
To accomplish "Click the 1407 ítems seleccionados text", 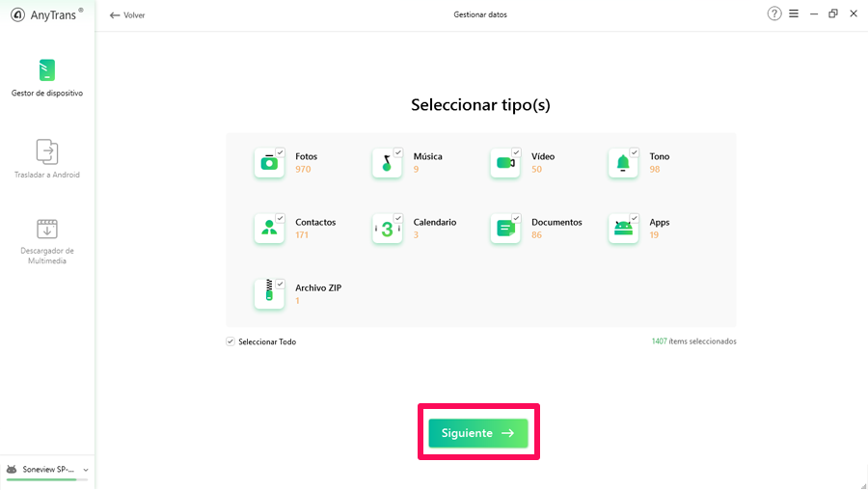I will click(x=694, y=341).
